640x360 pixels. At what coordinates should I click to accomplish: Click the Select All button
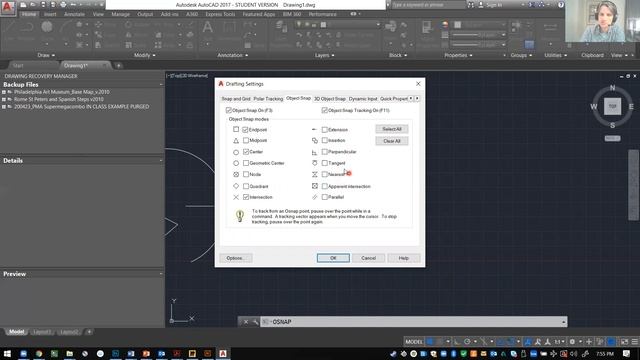pos(392,129)
